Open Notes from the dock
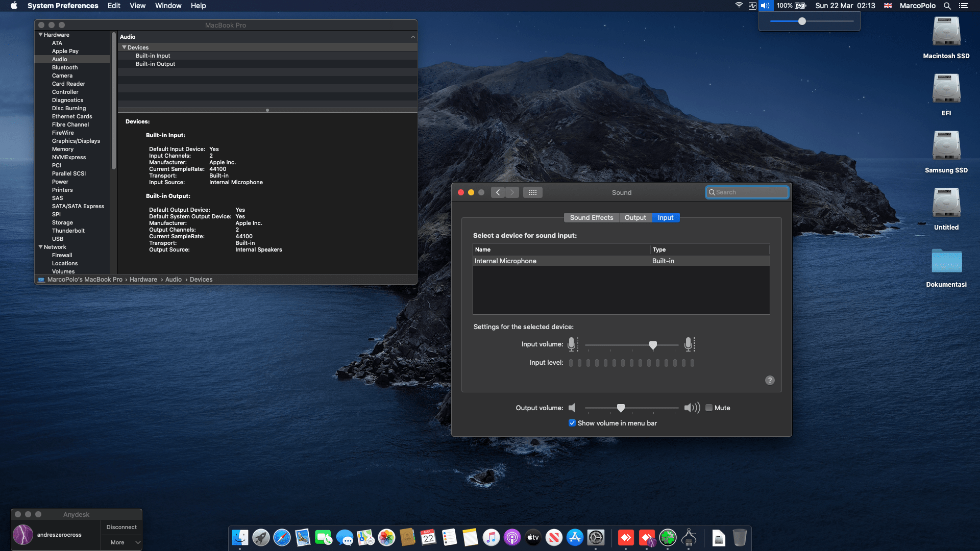The height and width of the screenshot is (551, 980). point(470,537)
